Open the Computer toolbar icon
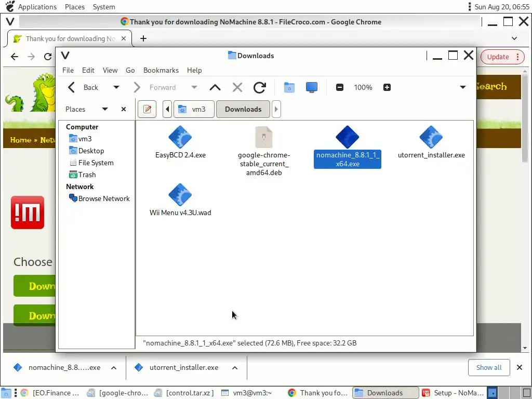Image resolution: width=532 pixels, height=399 pixels. coord(312,87)
